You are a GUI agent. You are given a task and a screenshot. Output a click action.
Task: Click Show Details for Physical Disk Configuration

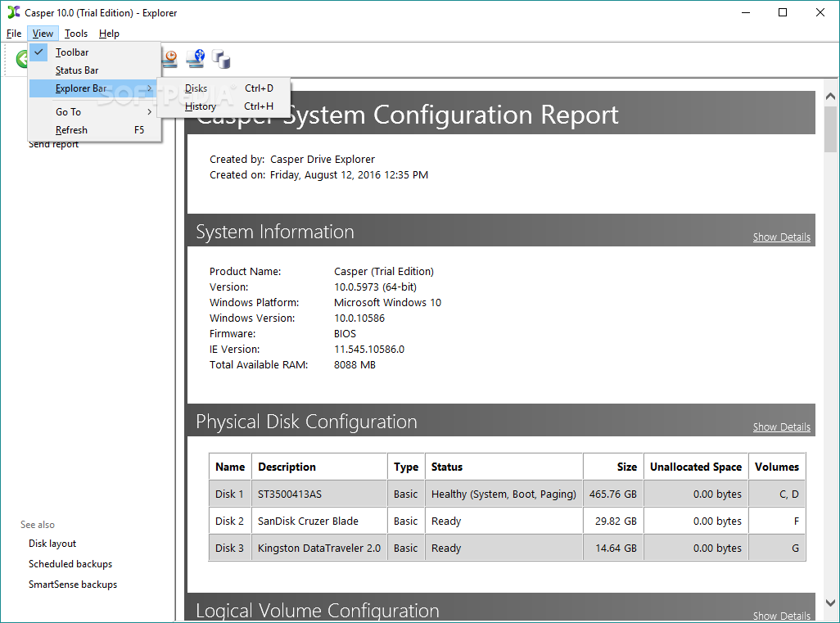tap(782, 427)
